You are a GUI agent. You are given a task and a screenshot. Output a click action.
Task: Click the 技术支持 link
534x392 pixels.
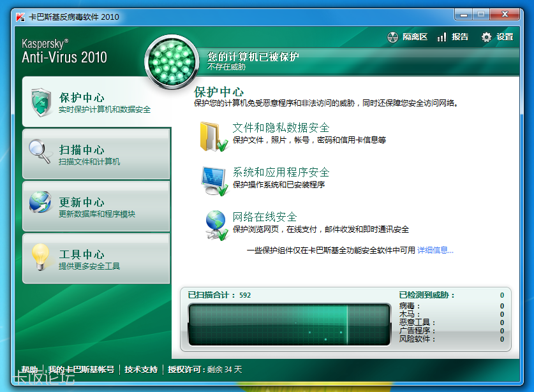coord(141,370)
